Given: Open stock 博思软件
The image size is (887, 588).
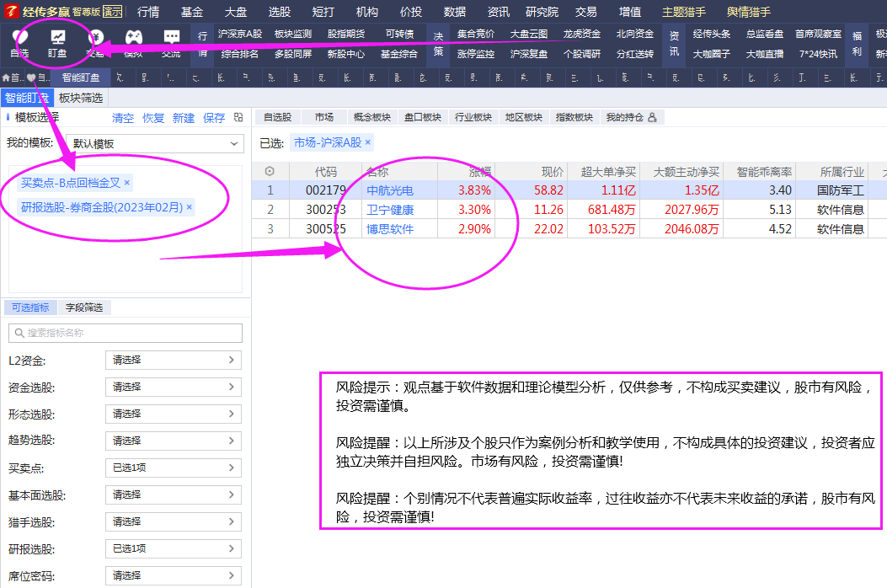Looking at the screenshot, I should 390,229.
